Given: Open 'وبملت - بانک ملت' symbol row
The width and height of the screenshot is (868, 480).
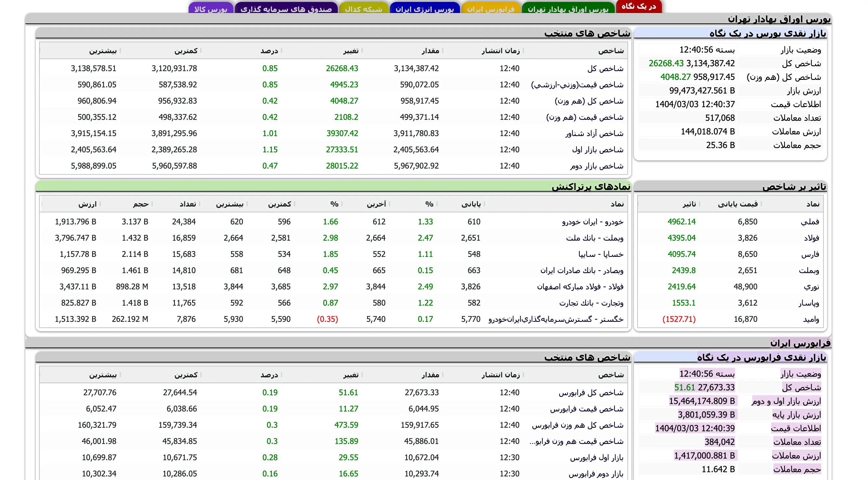Looking at the screenshot, I should (x=333, y=238).
